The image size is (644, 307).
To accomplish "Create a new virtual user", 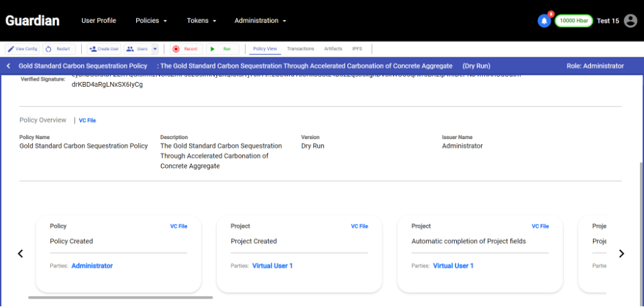I will (x=104, y=49).
